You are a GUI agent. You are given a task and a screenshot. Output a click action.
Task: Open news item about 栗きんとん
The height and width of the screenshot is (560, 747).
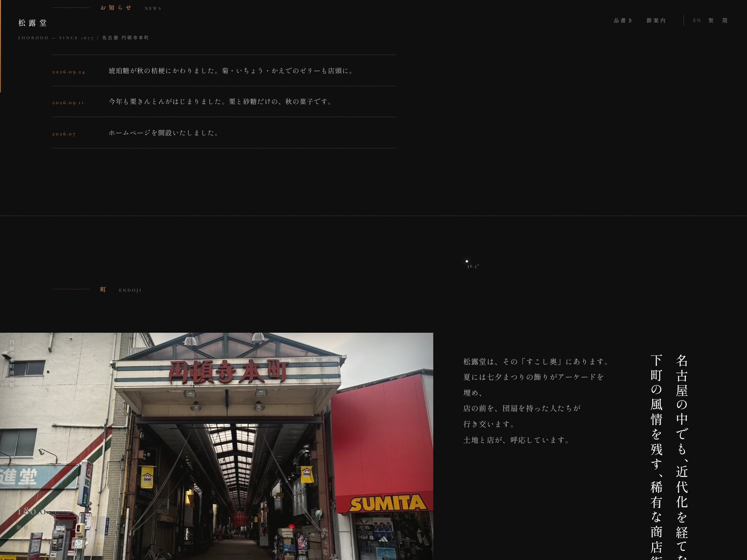coord(221,102)
